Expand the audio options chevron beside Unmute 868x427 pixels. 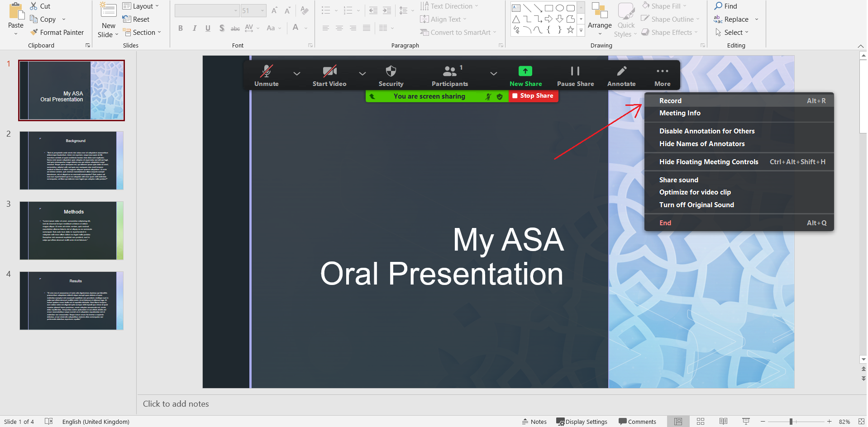point(297,73)
